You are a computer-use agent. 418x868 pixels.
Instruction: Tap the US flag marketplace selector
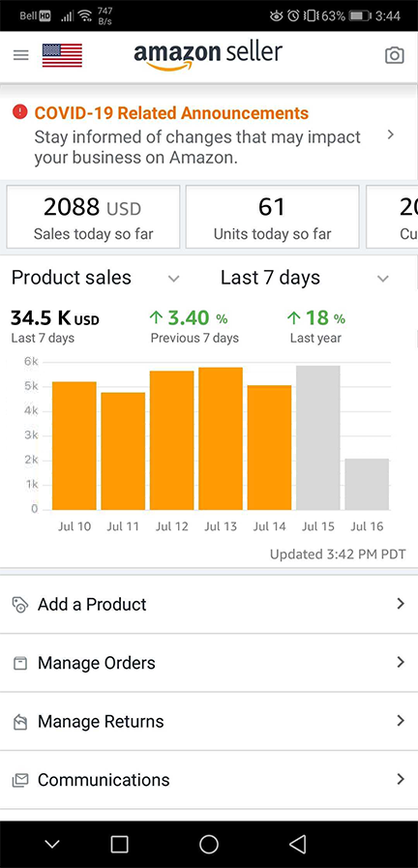pos(62,55)
